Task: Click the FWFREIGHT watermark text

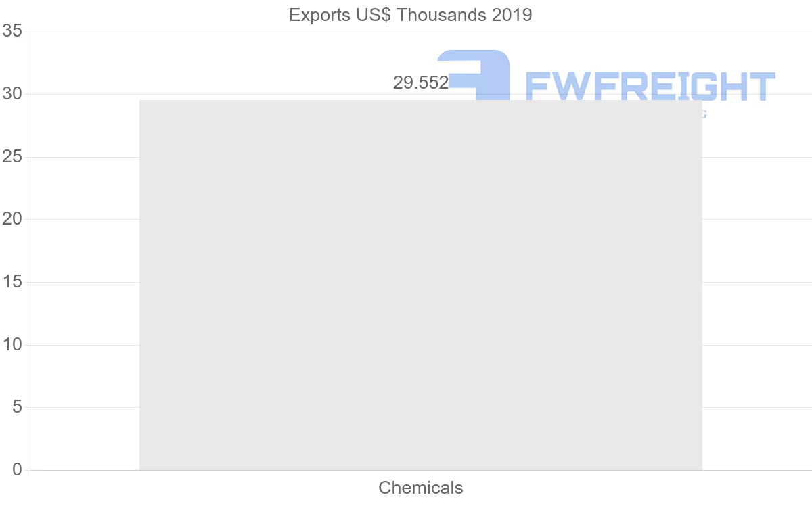Action: coord(650,87)
